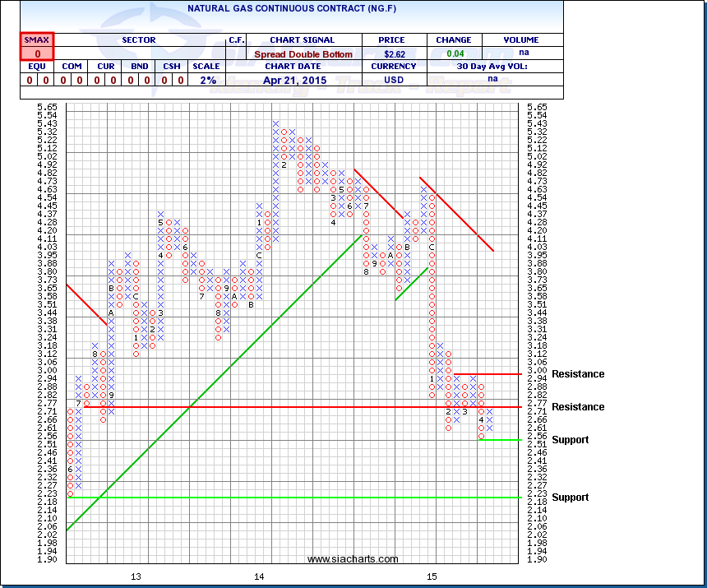Click the Resistance label at the 2.77 level

tap(577, 407)
